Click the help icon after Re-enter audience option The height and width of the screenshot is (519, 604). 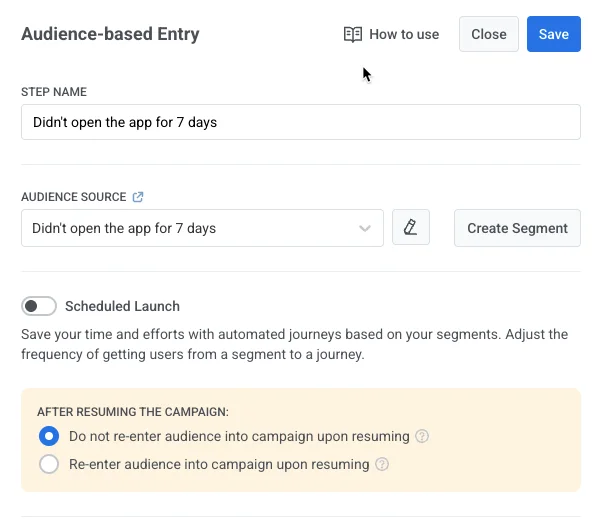tap(382, 464)
